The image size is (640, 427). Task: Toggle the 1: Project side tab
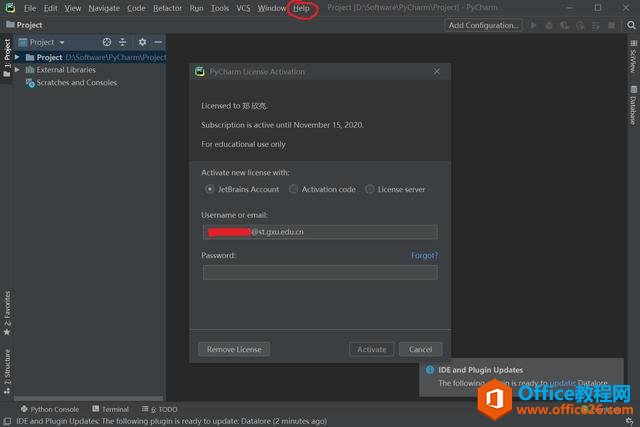(7, 58)
